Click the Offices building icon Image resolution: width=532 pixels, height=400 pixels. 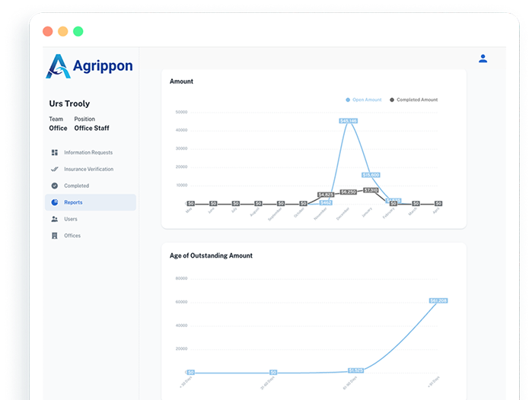(55, 236)
